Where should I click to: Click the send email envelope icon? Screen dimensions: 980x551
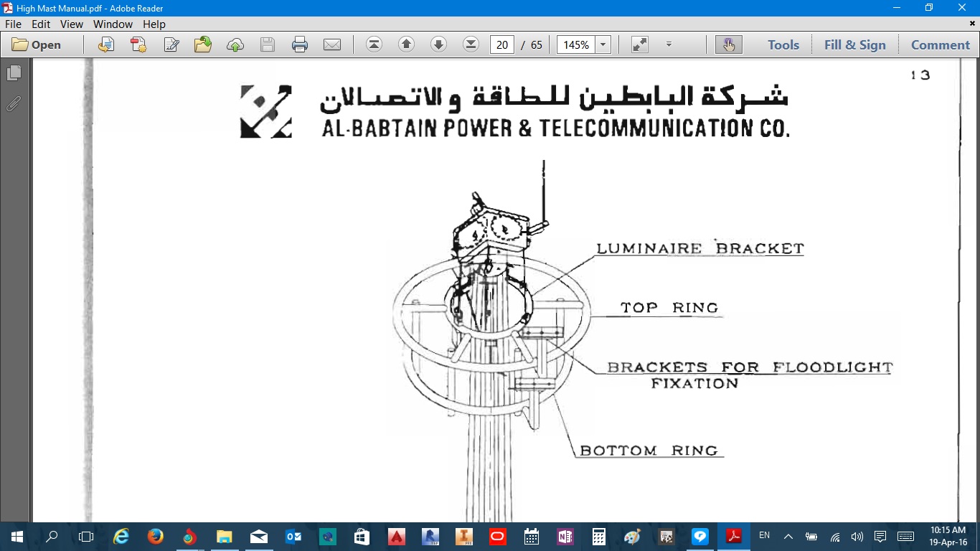tap(332, 44)
